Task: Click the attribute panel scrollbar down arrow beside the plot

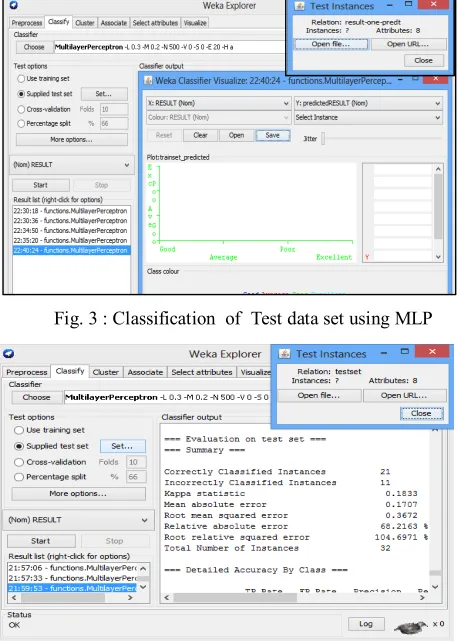Action: tap(438, 257)
